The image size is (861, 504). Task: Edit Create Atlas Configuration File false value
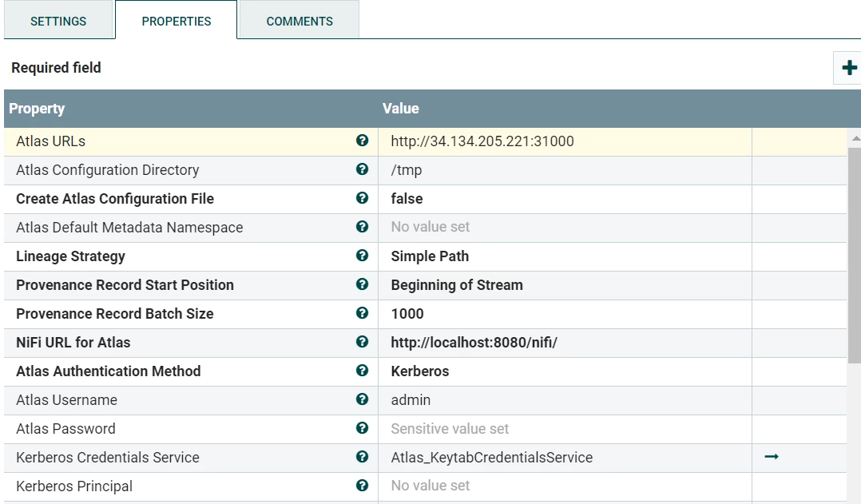point(565,199)
